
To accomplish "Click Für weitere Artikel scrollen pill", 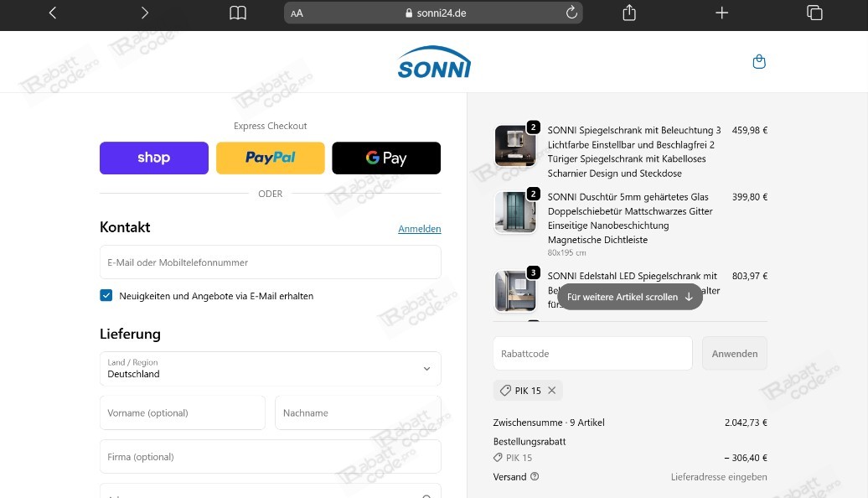I will 629,297.
